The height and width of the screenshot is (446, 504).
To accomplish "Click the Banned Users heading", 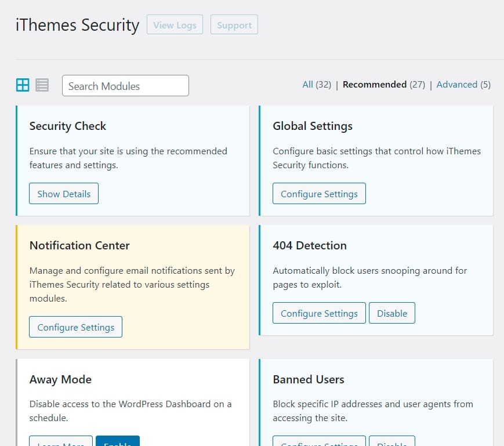I will click(x=308, y=379).
